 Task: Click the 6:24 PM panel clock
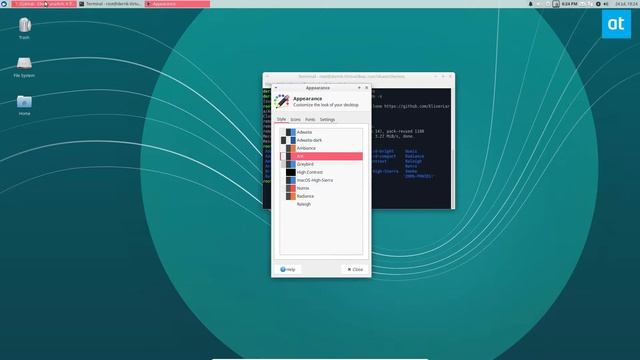click(569, 4)
